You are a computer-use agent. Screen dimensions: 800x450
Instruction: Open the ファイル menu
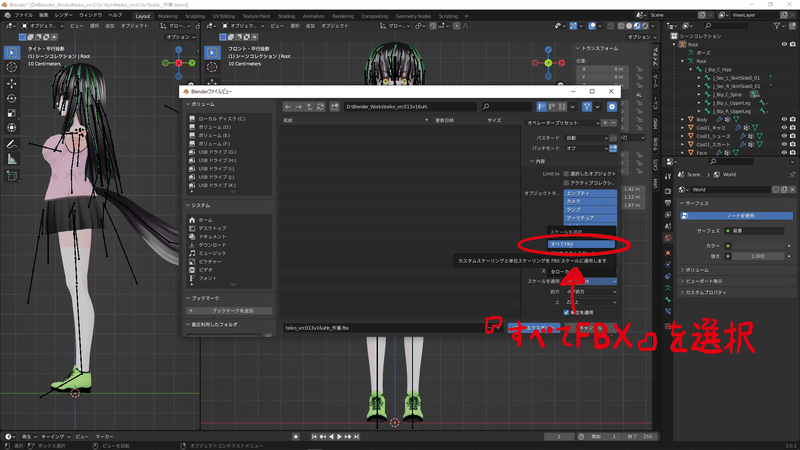pos(23,15)
